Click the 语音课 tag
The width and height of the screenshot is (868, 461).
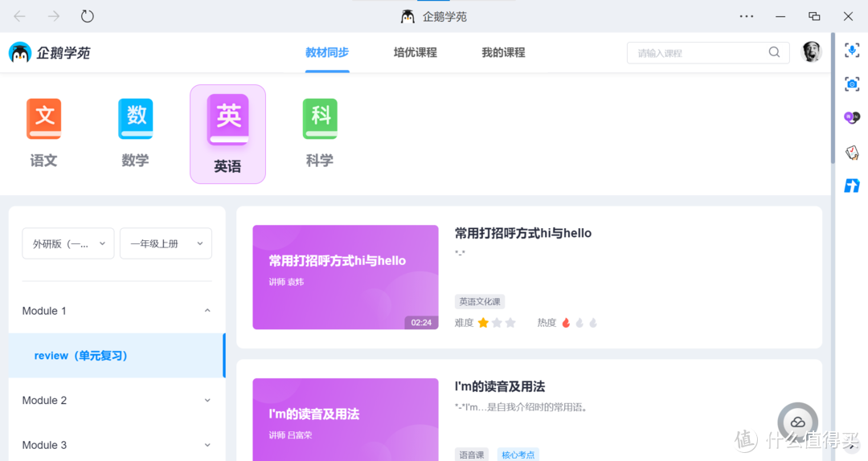pos(472,455)
